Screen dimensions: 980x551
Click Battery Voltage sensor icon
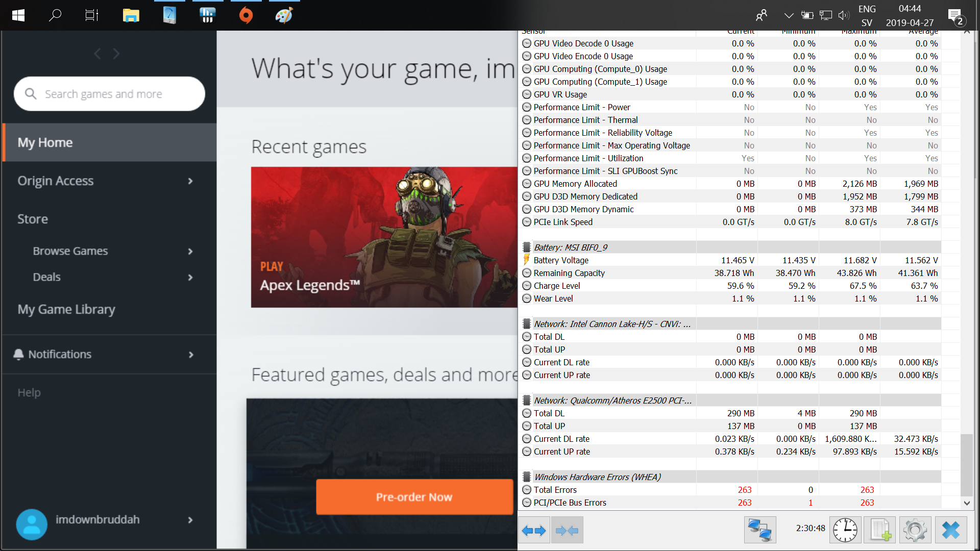click(527, 260)
